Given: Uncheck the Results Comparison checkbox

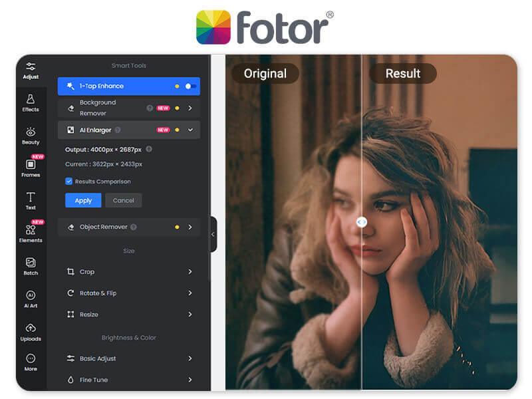Looking at the screenshot, I should point(69,181).
